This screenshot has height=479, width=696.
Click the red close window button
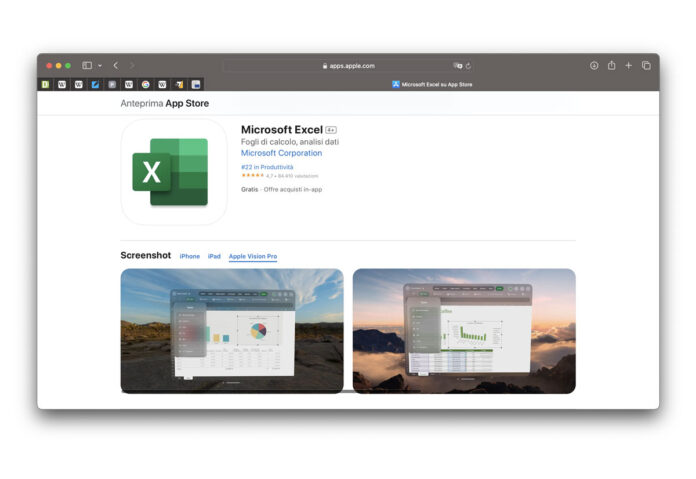49,66
